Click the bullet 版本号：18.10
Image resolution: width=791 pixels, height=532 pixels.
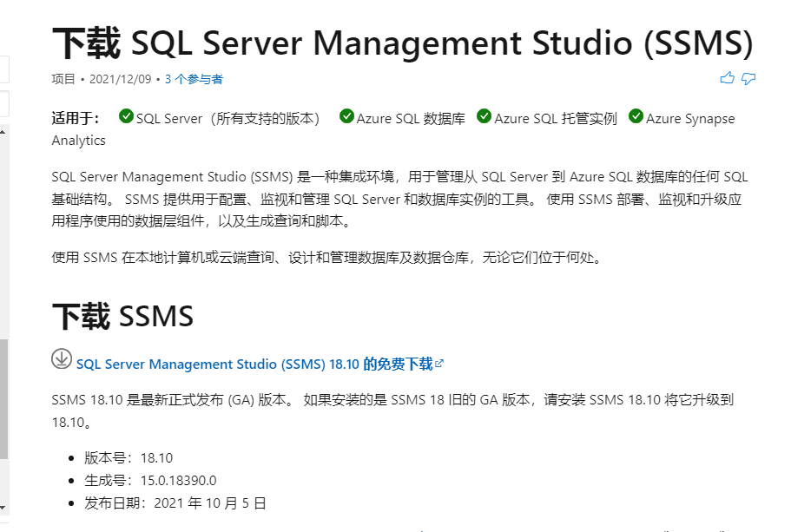click(129, 458)
